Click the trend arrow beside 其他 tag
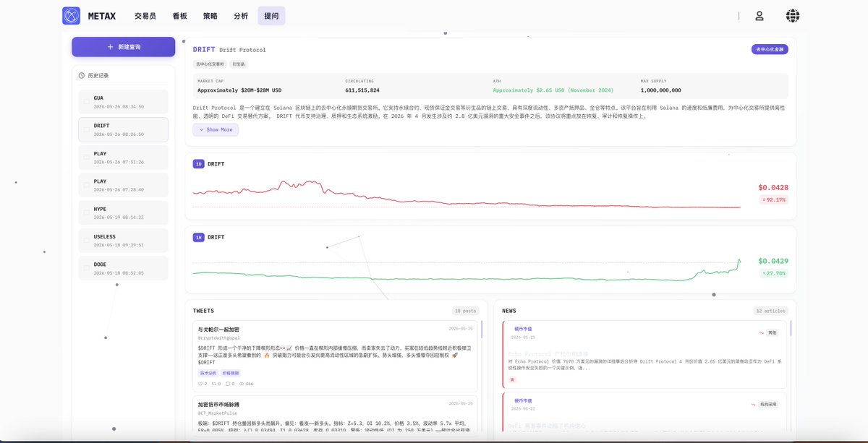 [761, 333]
